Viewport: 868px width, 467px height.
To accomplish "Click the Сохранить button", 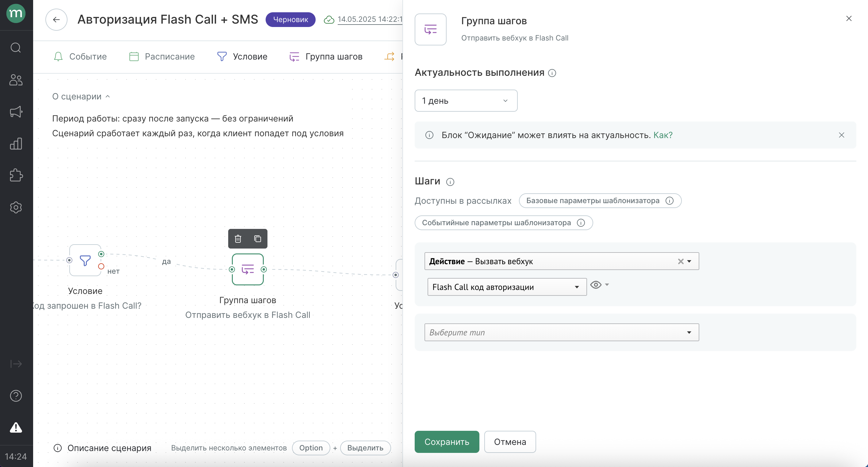I will point(447,442).
